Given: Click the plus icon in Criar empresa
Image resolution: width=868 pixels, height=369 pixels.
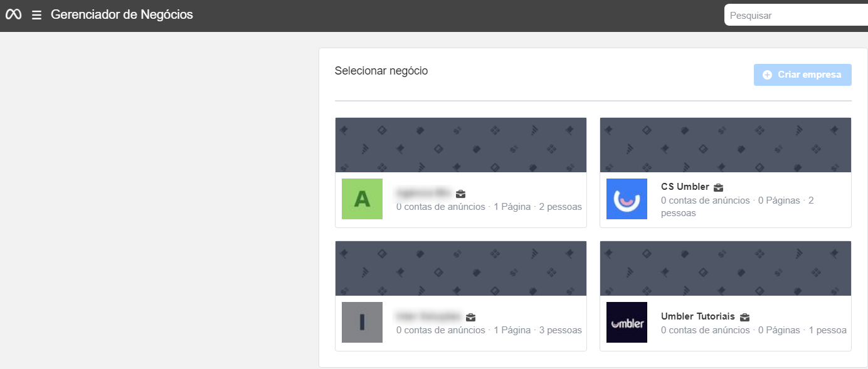Looking at the screenshot, I should coord(768,75).
